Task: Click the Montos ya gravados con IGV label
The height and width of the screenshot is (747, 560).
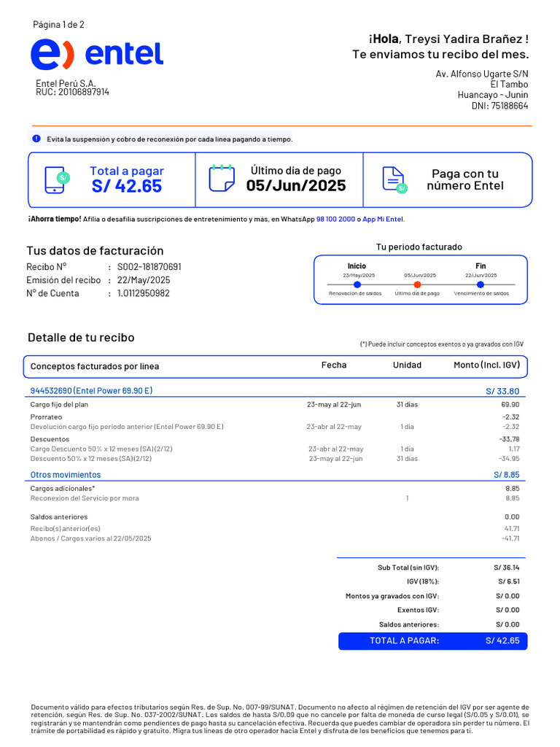Action: click(392, 596)
